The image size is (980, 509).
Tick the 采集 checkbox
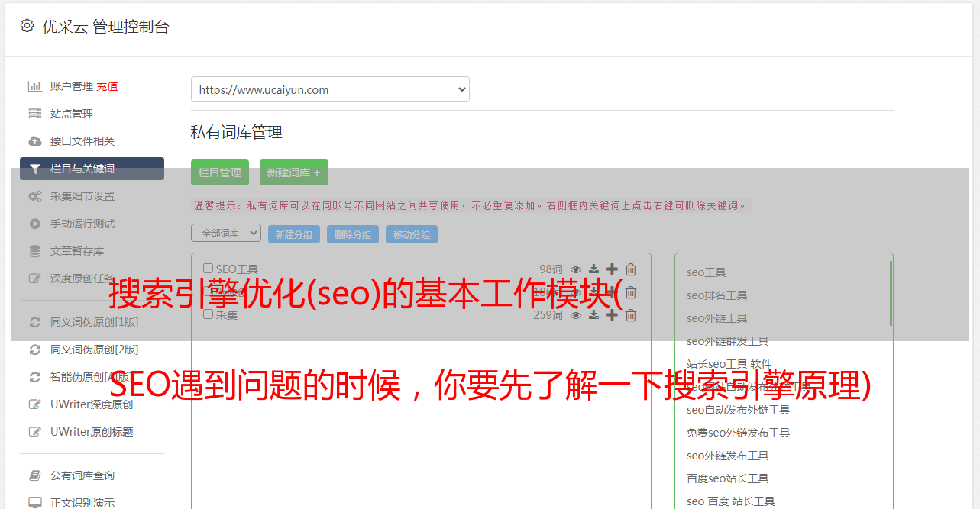(208, 314)
